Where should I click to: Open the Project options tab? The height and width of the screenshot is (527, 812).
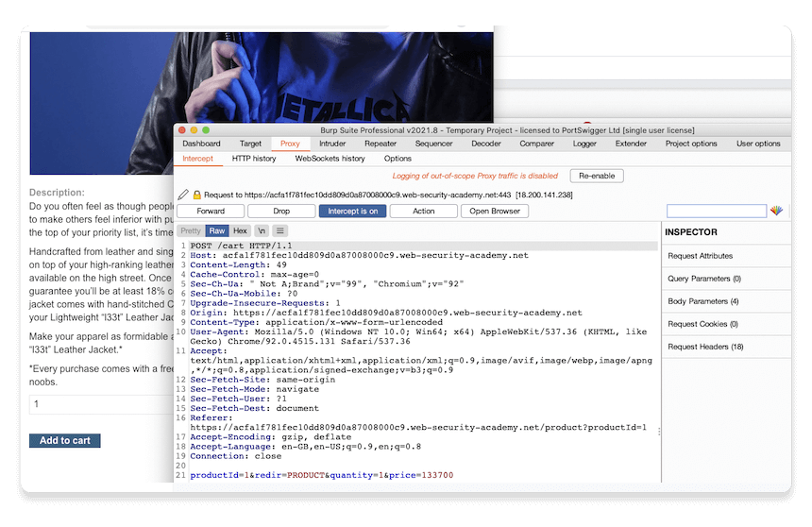coord(691,144)
